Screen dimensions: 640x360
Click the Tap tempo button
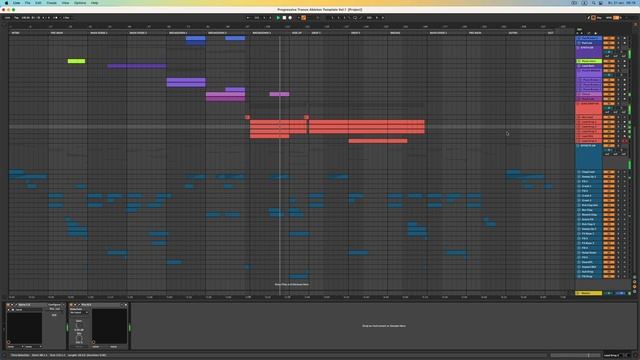[x=16, y=18]
